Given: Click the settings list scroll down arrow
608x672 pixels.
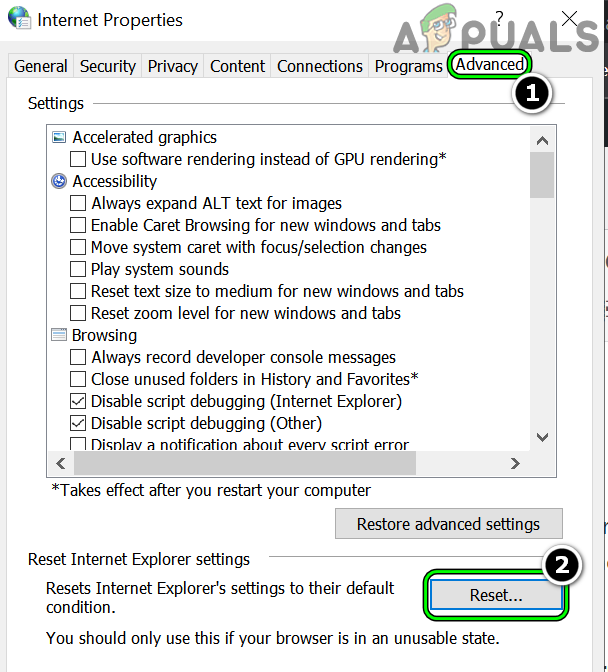Looking at the screenshot, I should click(542, 437).
